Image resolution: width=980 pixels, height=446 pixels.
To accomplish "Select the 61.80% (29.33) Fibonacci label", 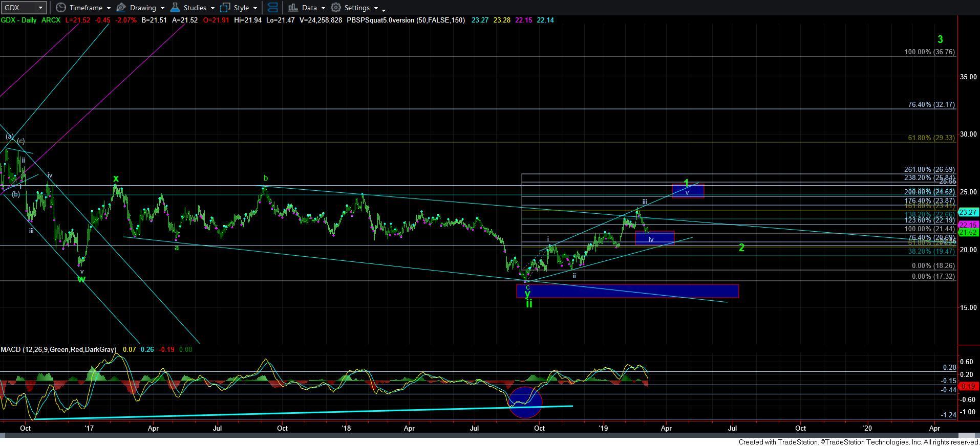I will click(x=931, y=138).
